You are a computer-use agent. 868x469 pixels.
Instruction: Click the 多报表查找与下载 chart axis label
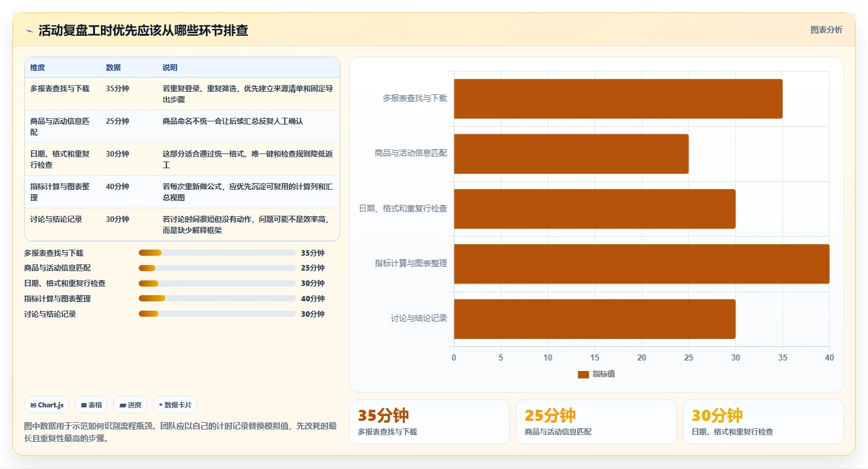point(415,99)
